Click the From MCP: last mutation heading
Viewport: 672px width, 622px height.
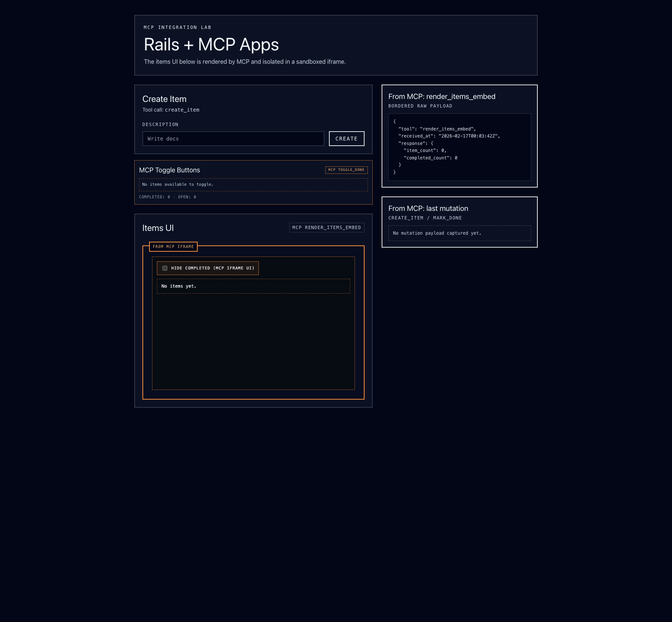click(428, 208)
